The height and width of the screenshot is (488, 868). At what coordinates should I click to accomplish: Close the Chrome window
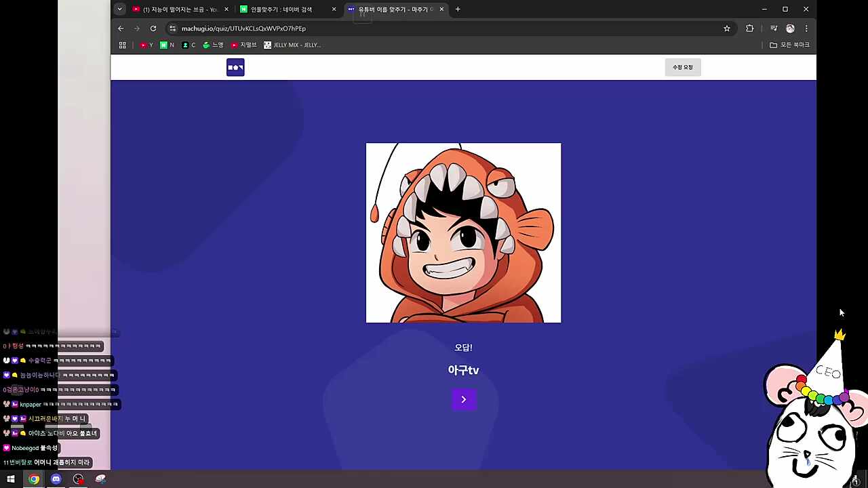click(x=806, y=9)
